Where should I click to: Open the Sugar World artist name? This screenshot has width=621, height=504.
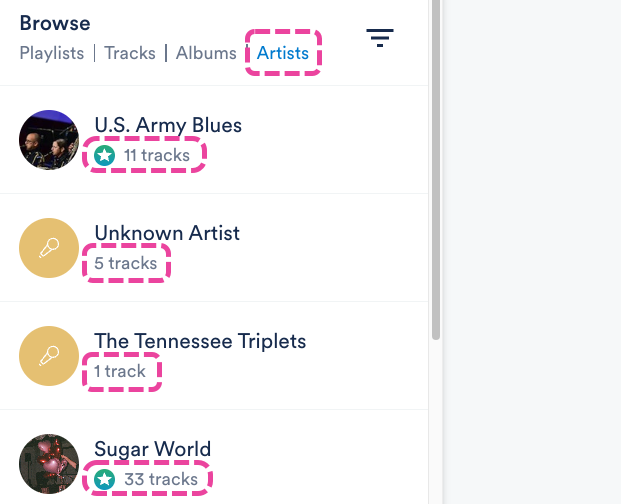pos(153,449)
